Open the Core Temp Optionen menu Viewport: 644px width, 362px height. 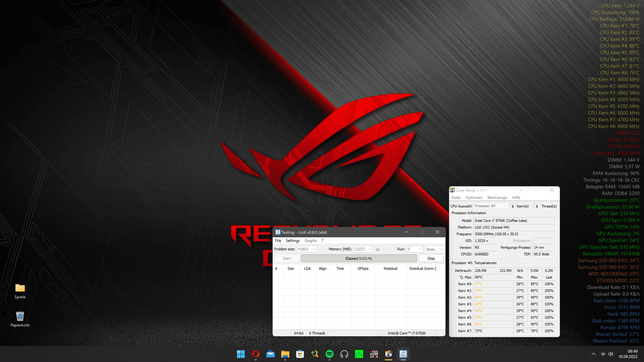[474, 197]
